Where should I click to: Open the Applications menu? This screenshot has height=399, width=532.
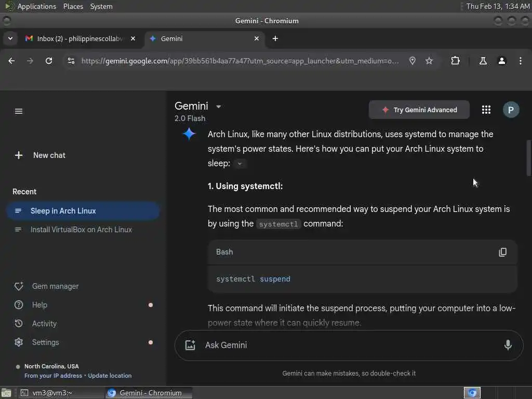coord(37,6)
